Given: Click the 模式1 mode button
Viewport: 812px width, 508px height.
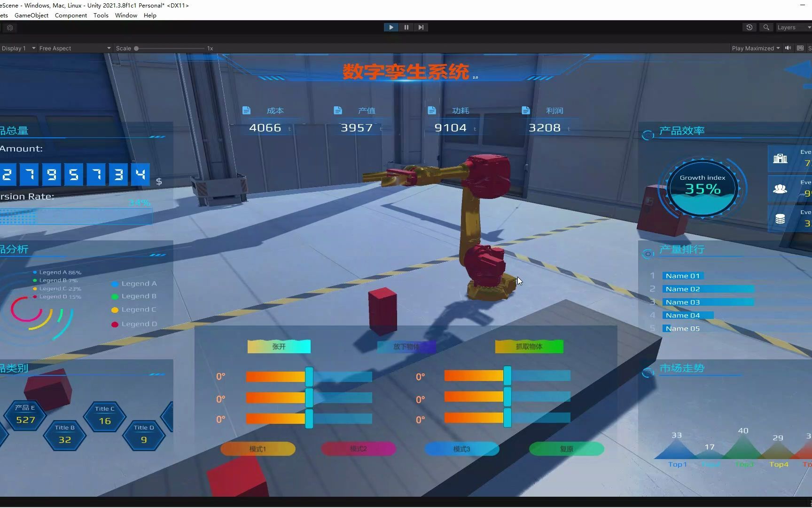Looking at the screenshot, I should point(258,449).
